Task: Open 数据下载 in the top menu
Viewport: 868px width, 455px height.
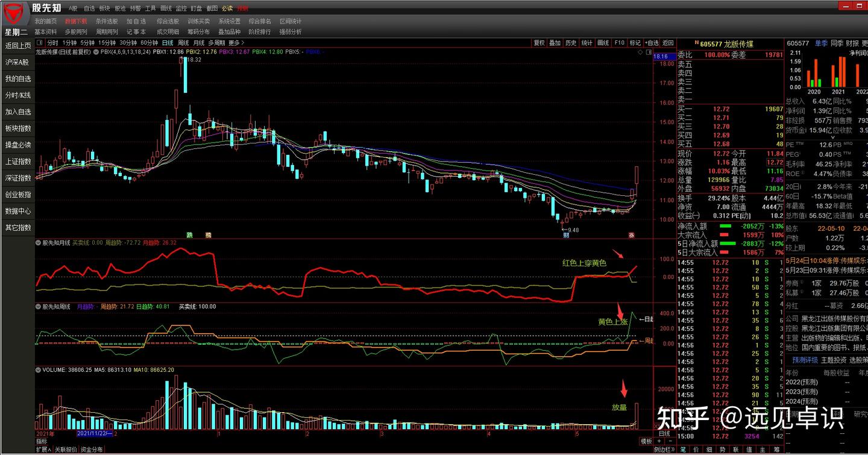Action: coord(75,21)
